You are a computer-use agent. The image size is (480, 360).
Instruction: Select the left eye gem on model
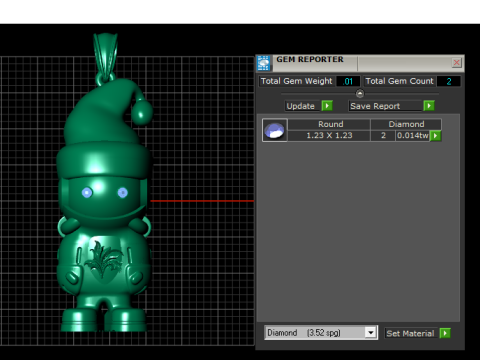pyautogui.click(x=87, y=192)
